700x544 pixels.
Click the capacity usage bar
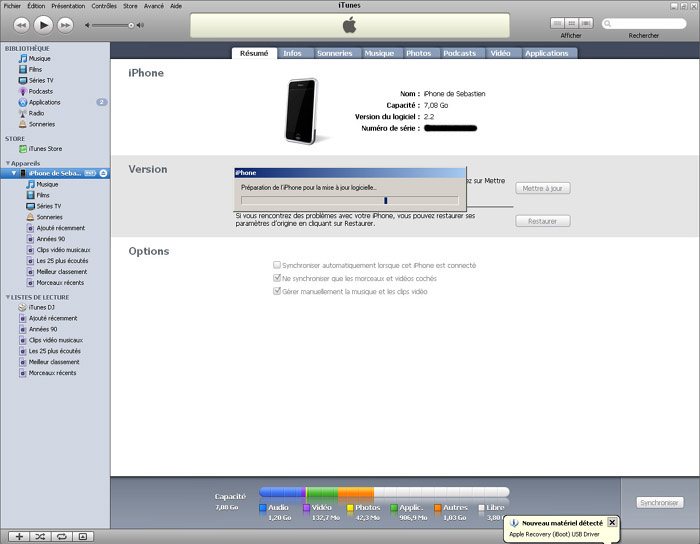(384, 492)
